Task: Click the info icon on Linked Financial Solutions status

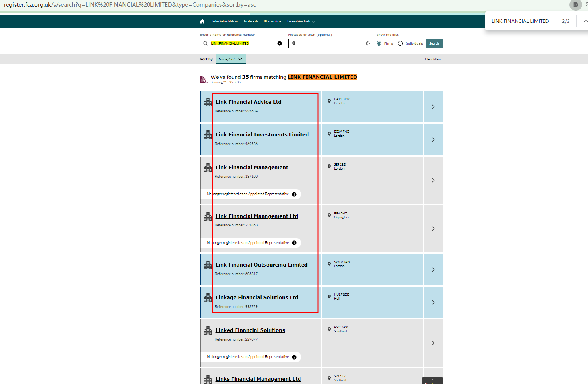Action: coord(294,357)
